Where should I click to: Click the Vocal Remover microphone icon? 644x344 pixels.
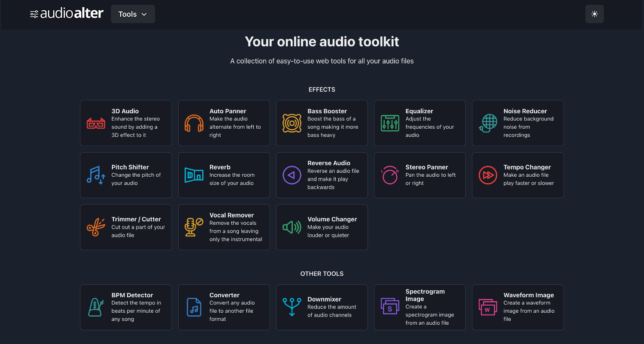click(194, 227)
